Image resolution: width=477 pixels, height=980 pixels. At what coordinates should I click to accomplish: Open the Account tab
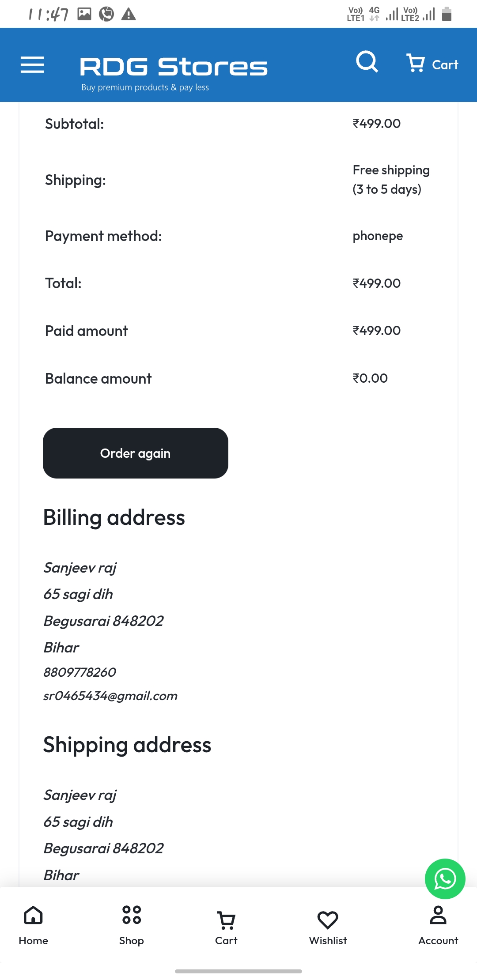coord(438,925)
